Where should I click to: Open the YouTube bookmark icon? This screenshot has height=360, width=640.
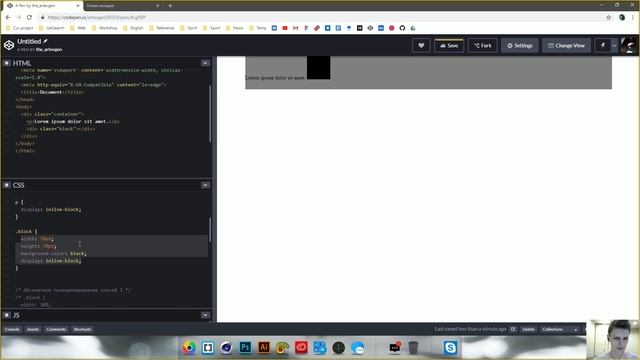point(285,28)
